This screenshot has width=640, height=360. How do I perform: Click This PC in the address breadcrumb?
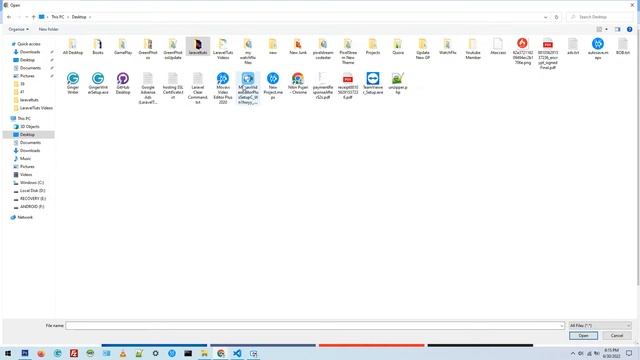point(58,17)
